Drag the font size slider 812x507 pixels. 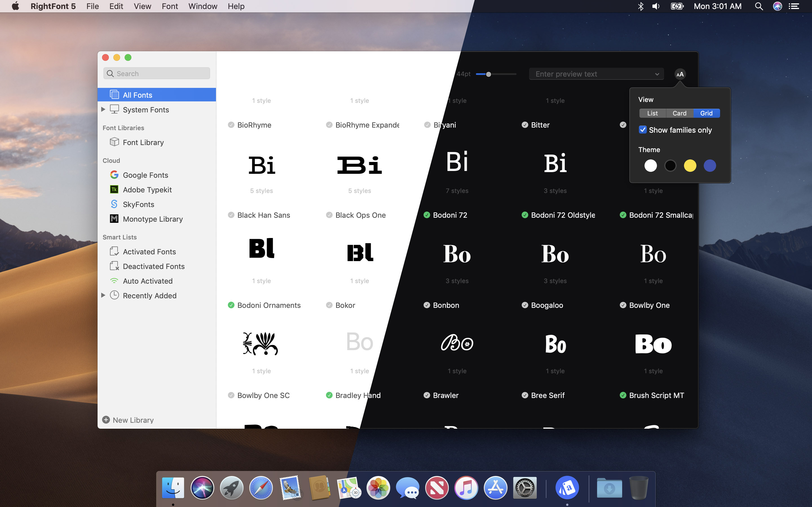(x=488, y=74)
